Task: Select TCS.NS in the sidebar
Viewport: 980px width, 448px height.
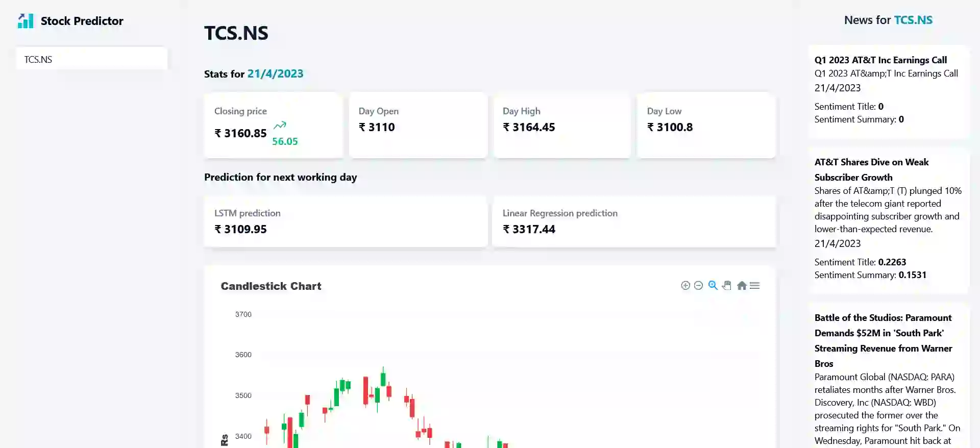Action: (92, 59)
